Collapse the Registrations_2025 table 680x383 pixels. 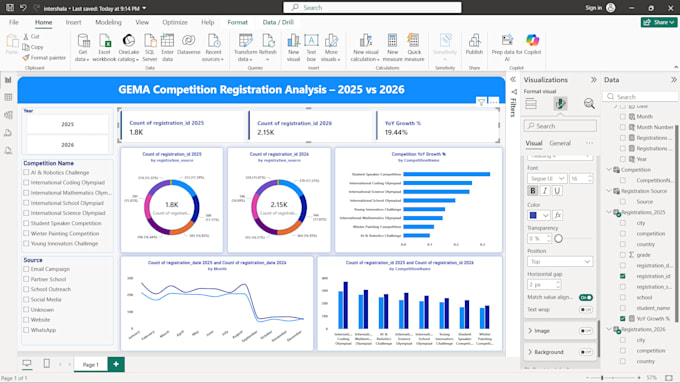(609, 212)
